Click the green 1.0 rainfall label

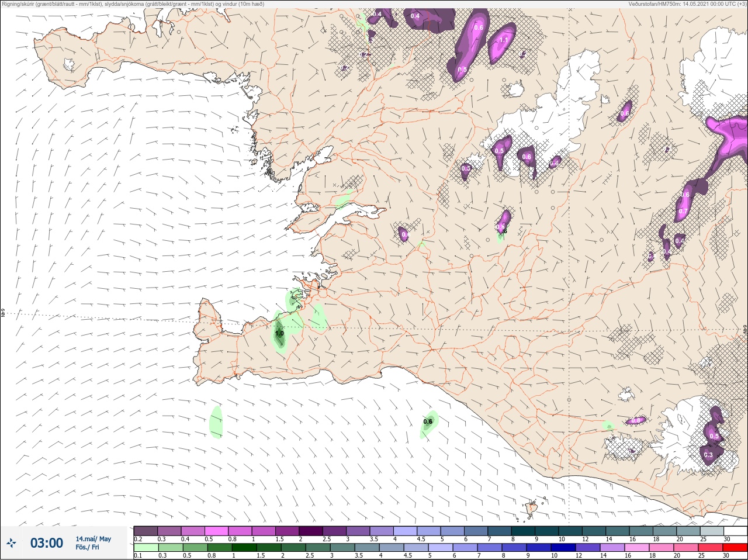click(x=279, y=334)
